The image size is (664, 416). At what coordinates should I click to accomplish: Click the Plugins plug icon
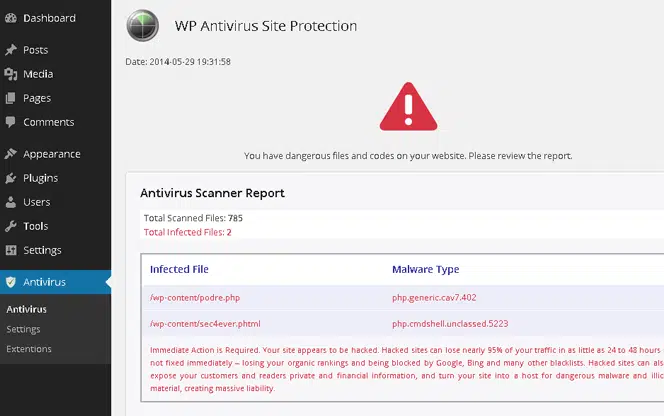point(11,178)
